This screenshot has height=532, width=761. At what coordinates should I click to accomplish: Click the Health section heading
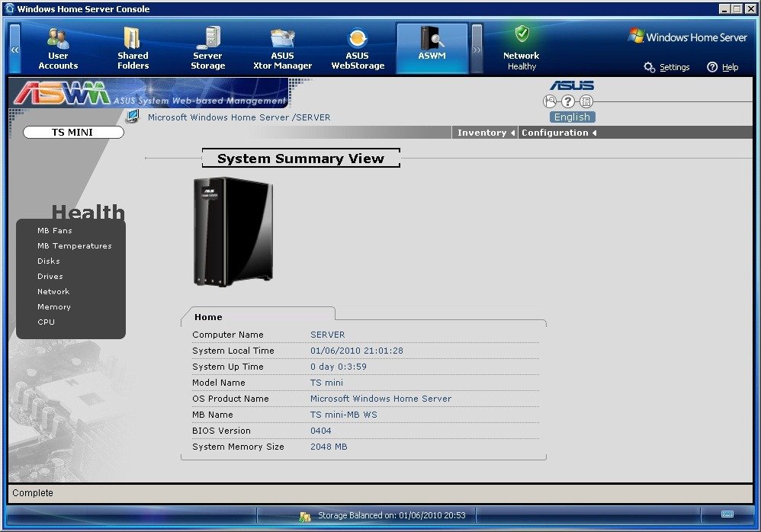pyautogui.click(x=88, y=212)
